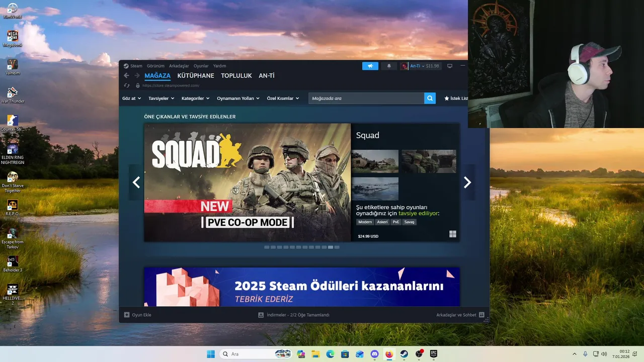Select the War Thunder desktop icon

pyautogui.click(x=13, y=95)
